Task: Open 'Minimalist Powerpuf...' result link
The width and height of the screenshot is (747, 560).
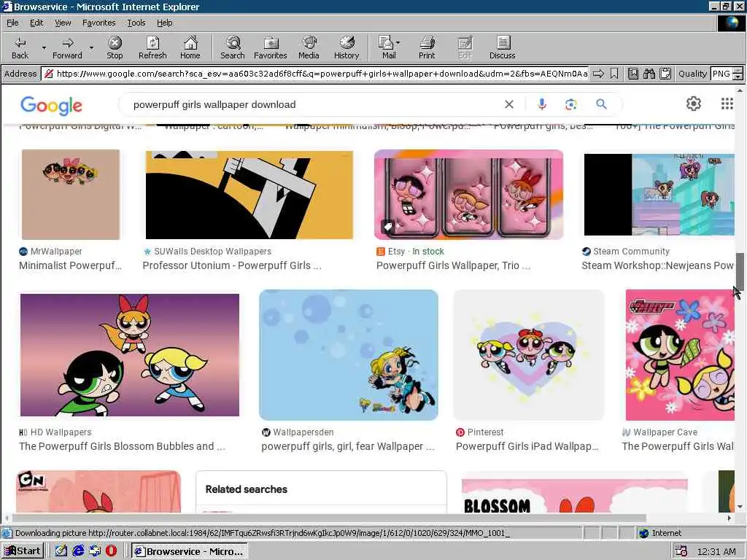Action: click(x=70, y=265)
